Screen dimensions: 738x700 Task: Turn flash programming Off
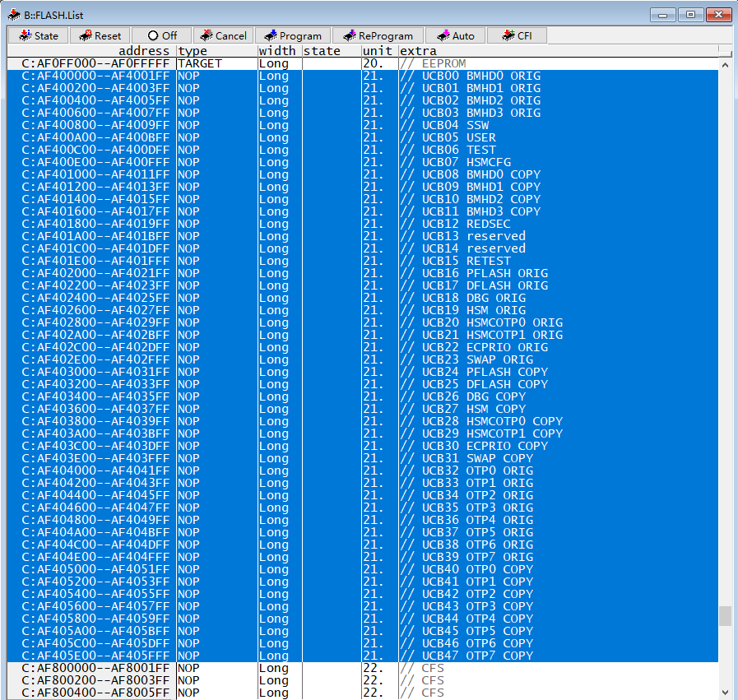point(162,35)
